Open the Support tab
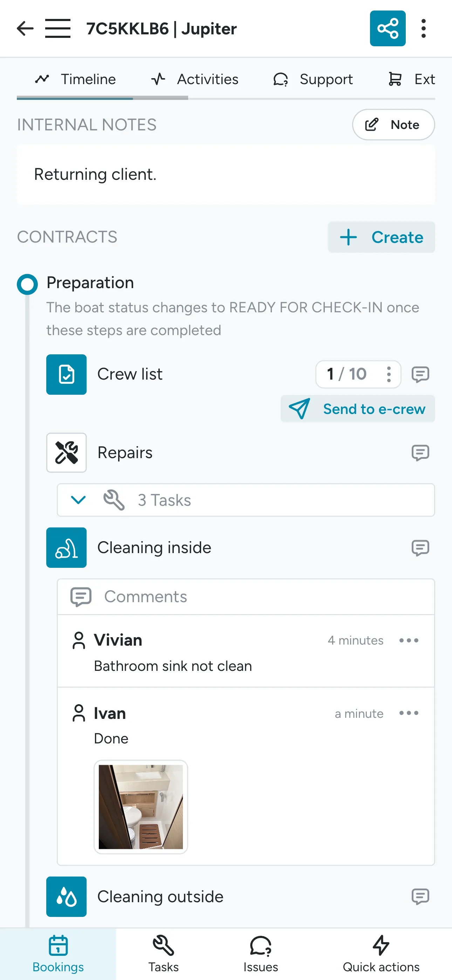This screenshot has width=452, height=980. coord(313,79)
